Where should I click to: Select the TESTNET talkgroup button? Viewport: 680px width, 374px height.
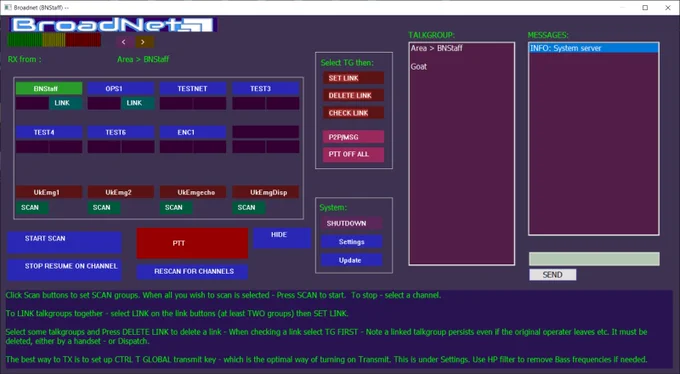click(193, 89)
